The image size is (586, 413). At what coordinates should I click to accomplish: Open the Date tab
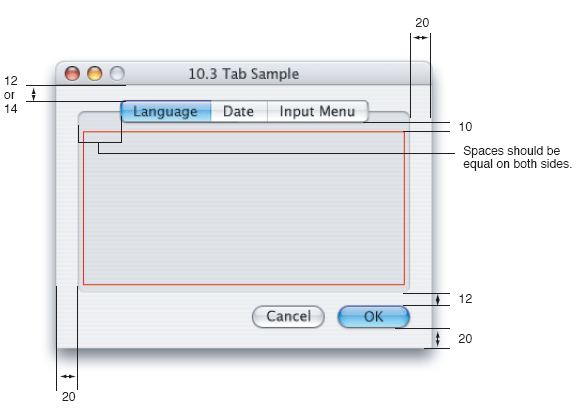[x=239, y=111]
